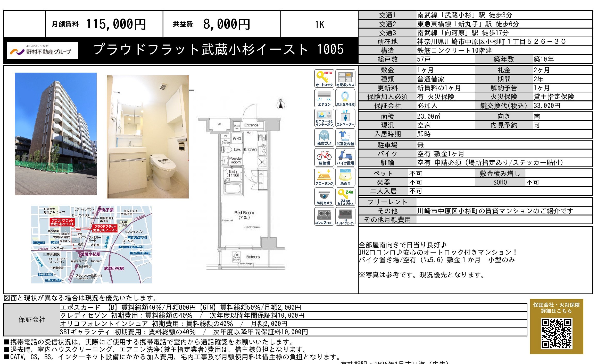This screenshot has height=364, width=597.
Task: Click the 防犯カメラ security camera icon
Action: 324,197
